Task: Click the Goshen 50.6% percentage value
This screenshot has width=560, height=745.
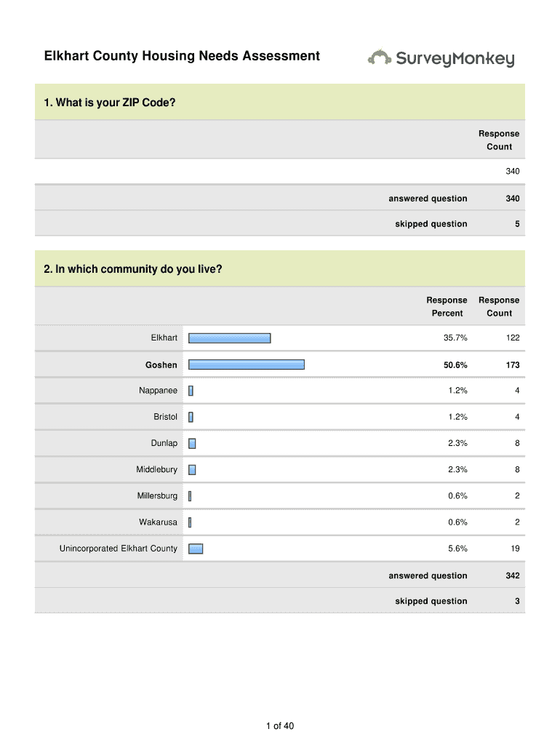Action: pos(455,364)
